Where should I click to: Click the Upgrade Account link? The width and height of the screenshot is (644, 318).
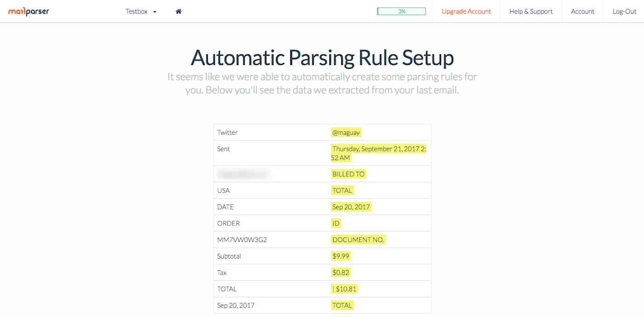[466, 11]
